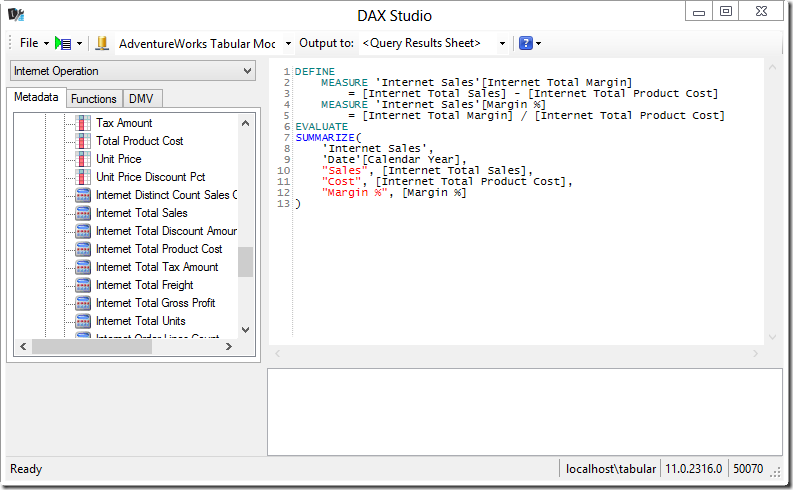Select the Internet Total Sales measure
This screenshot has height=490, width=793.
(142, 213)
